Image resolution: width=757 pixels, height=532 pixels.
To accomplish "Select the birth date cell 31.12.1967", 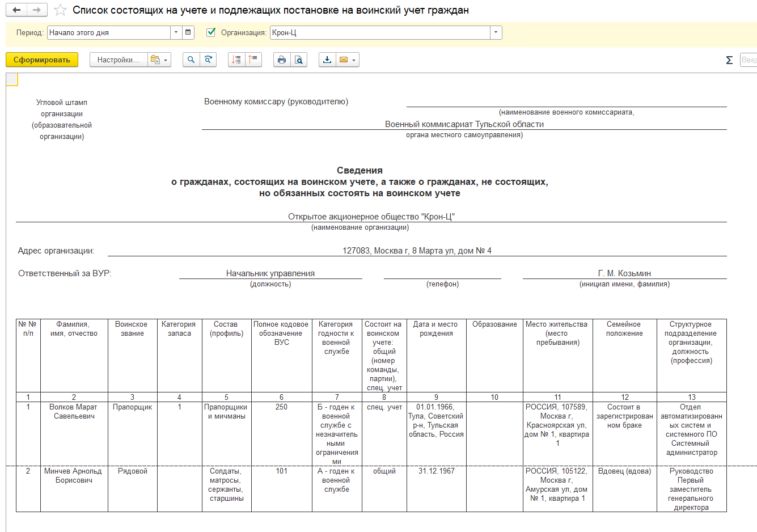I will pyautogui.click(x=437, y=489).
